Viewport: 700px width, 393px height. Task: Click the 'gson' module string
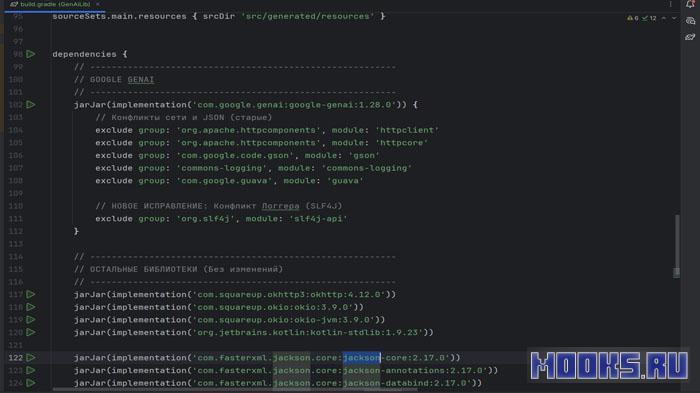(364, 155)
